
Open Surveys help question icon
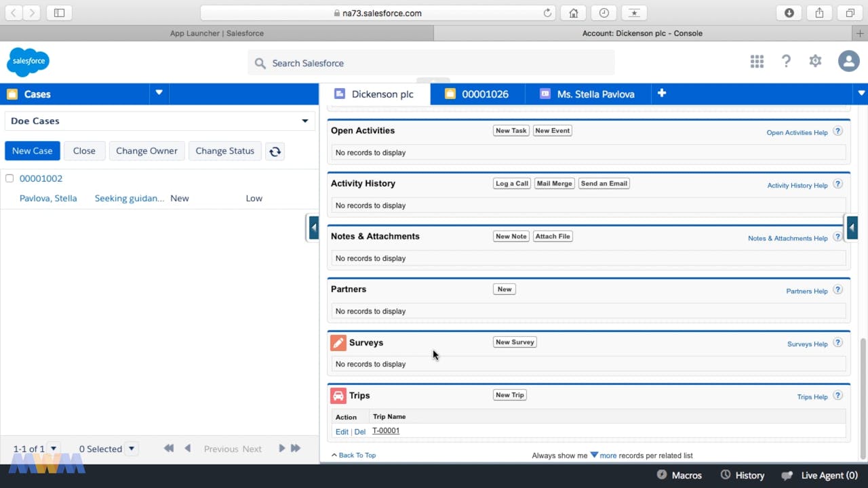click(x=837, y=343)
